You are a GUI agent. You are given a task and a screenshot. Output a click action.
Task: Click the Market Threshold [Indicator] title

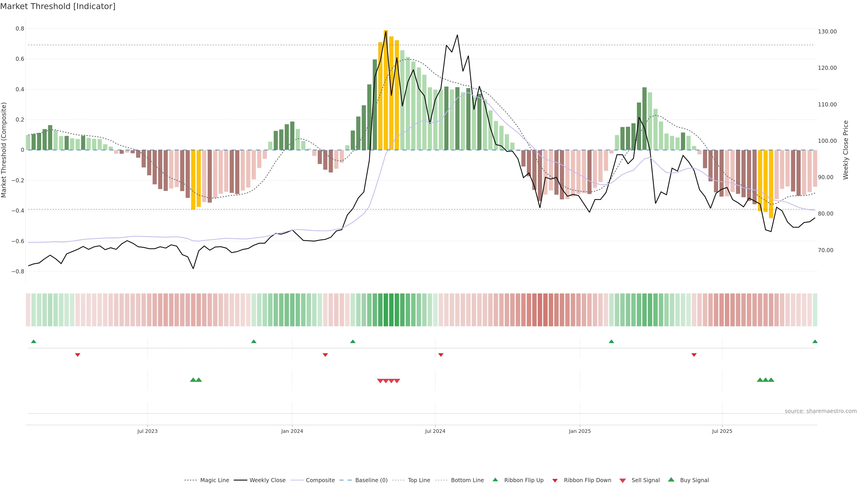click(58, 6)
